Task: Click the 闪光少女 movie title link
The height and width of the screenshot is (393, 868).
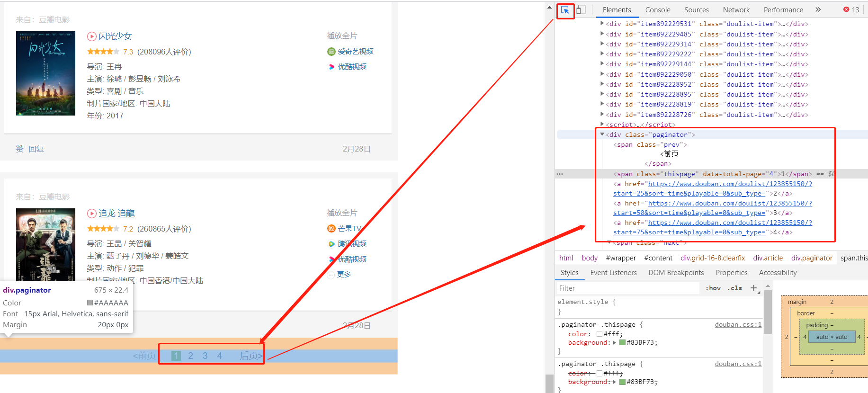Action: [115, 36]
